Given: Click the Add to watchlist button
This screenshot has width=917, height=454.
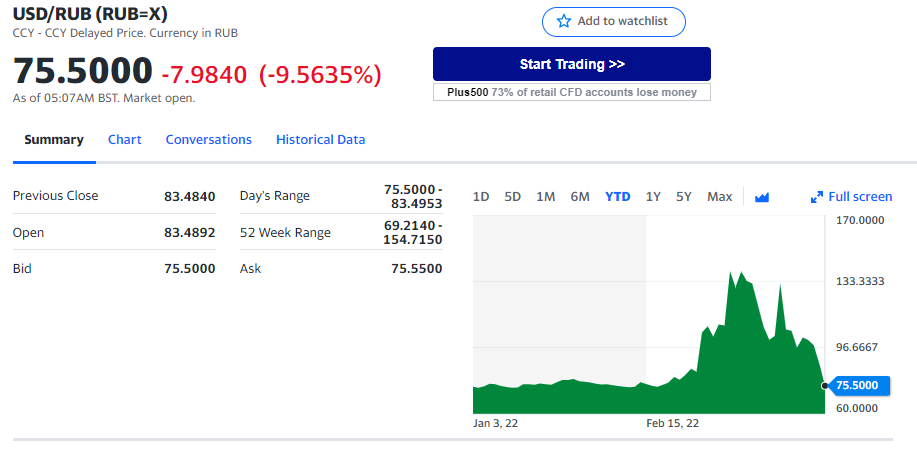Looking at the screenshot, I should pyautogui.click(x=613, y=22).
